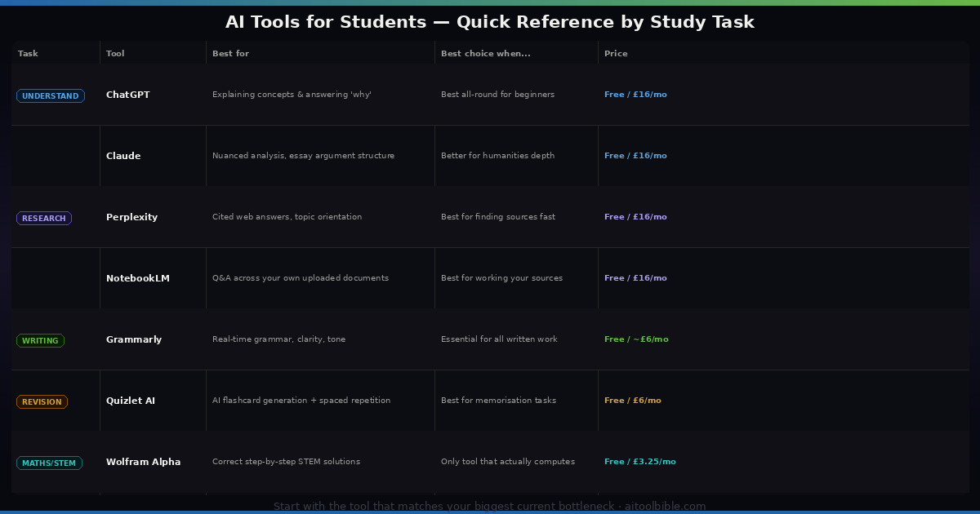Select the RESEARCH task badge
Screen dimensions: 980x514
[x=44, y=219]
